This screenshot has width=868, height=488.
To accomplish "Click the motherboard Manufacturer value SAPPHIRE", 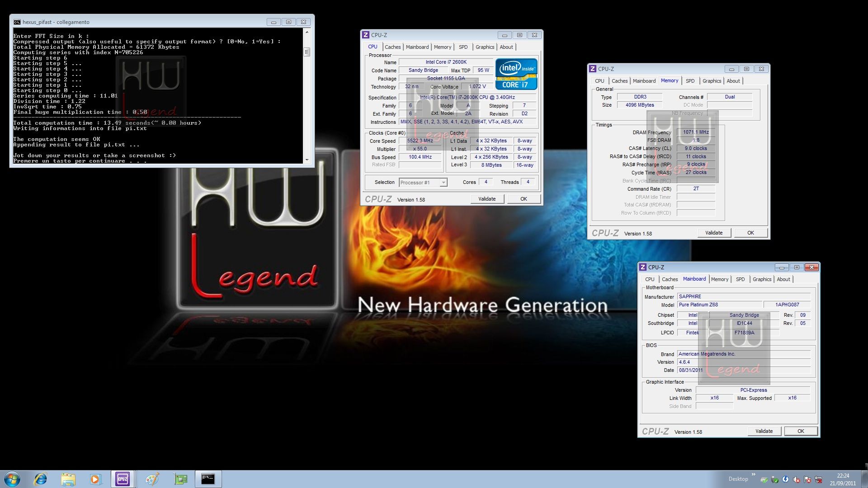I will click(744, 297).
